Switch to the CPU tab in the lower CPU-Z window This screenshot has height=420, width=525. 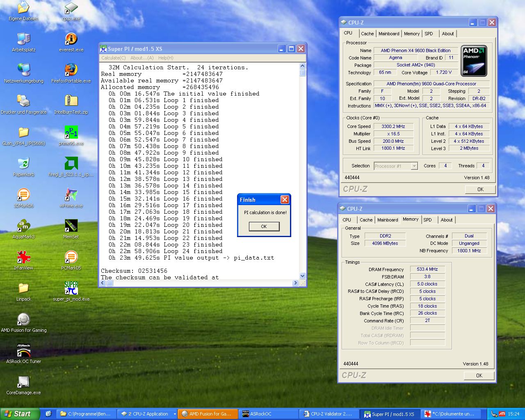(x=347, y=220)
